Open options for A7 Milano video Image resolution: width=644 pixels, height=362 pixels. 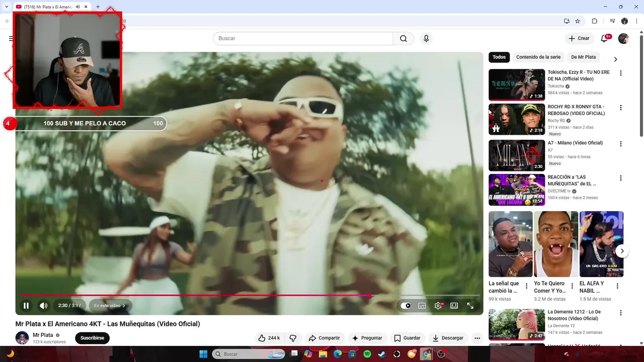click(x=620, y=144)
